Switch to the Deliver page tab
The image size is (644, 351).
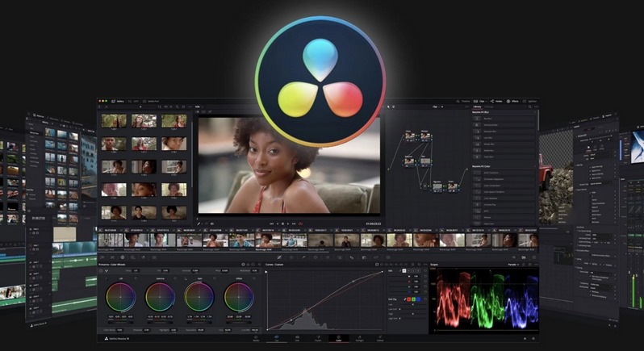(380, 339)
